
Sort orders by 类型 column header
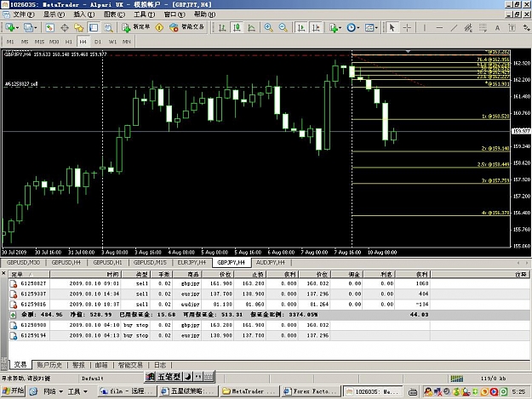point(135,274)
